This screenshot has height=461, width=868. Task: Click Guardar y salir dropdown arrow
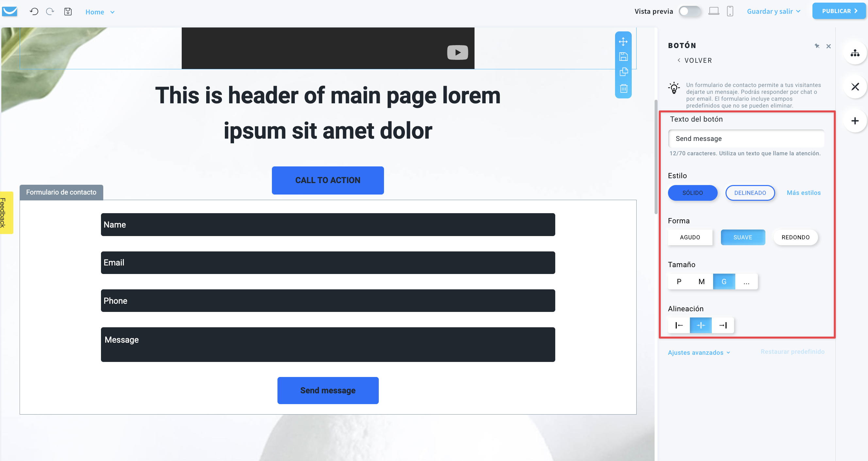click(798, 10)
